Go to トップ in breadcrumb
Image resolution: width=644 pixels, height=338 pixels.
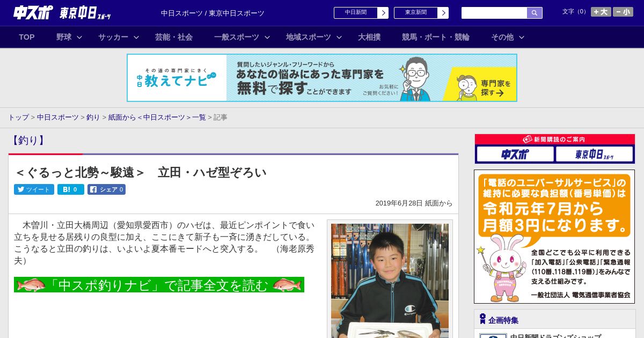pyautogui.click(x=18, y=117)
